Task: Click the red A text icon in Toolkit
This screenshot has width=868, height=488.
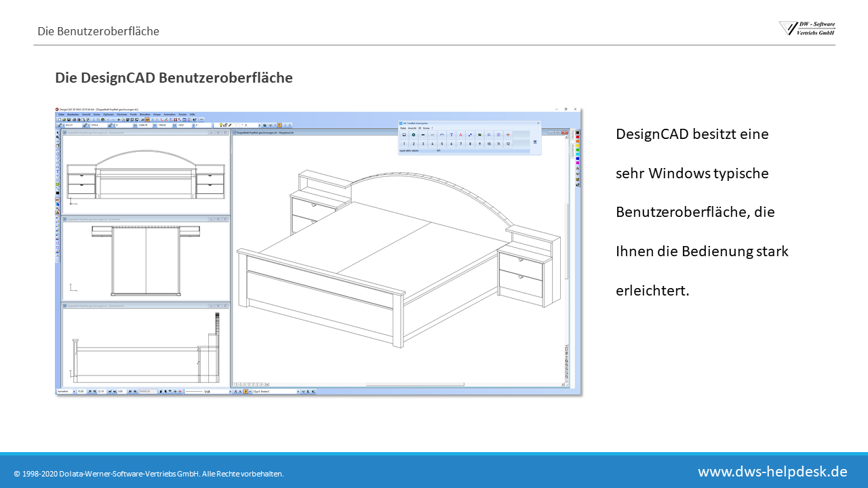Action: (x=460, y=135)
